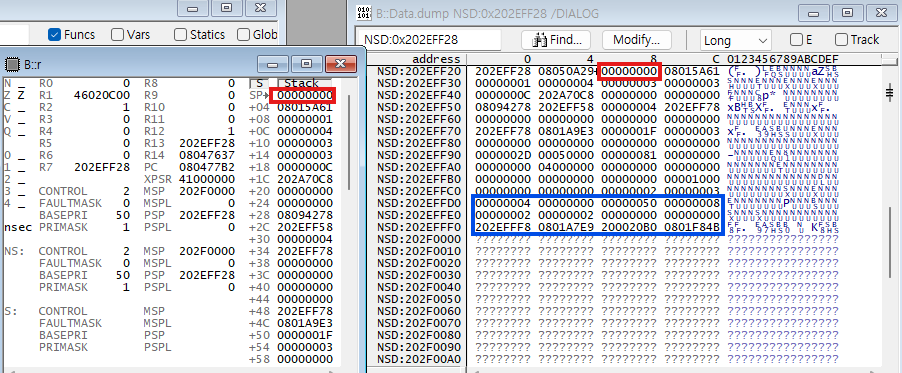The image size is (902, 373).
Task: Close the B::r register window
Action: 341,64
